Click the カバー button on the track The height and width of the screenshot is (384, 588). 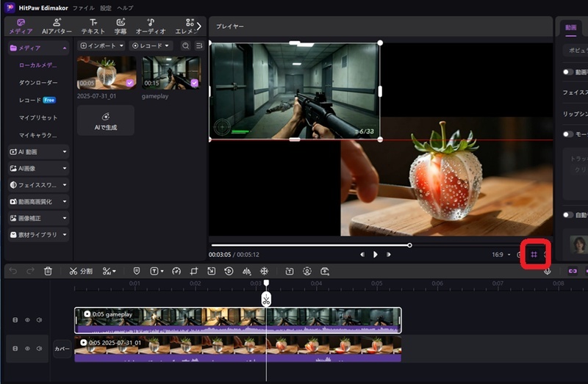pyautogui.click(x=62, y=349)
